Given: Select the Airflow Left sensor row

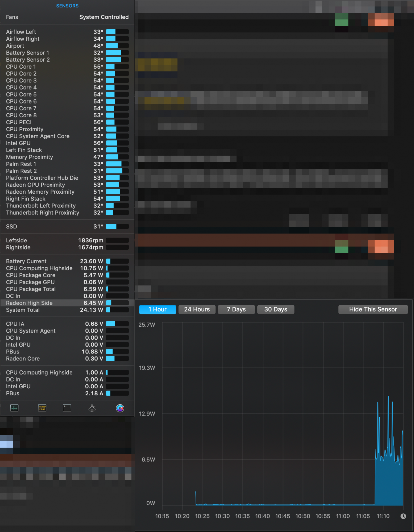Looking at the screenshot, I should (67, 32).
